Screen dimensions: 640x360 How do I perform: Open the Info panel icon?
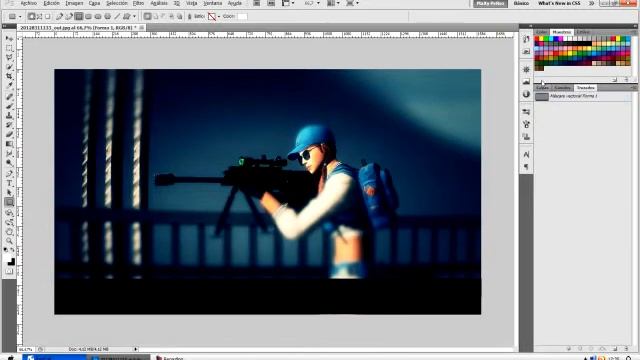[x=526, y=94]
